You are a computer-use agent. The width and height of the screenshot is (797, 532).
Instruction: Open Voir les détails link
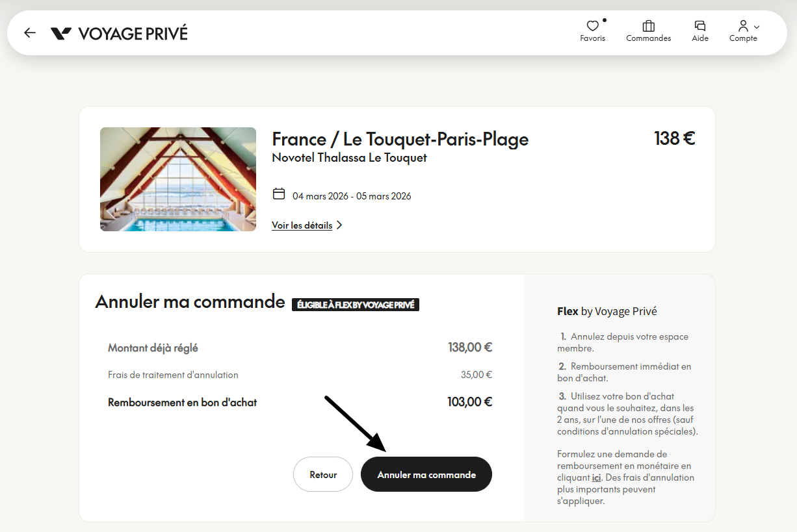click(302, 225)
